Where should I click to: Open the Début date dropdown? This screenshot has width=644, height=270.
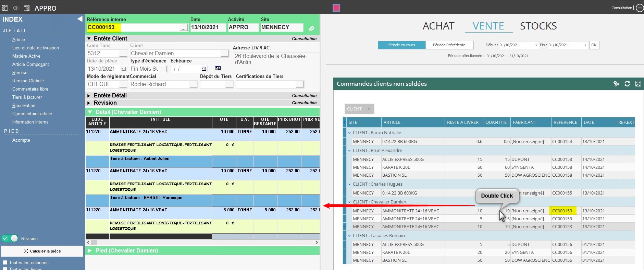(x=536, y=45)
